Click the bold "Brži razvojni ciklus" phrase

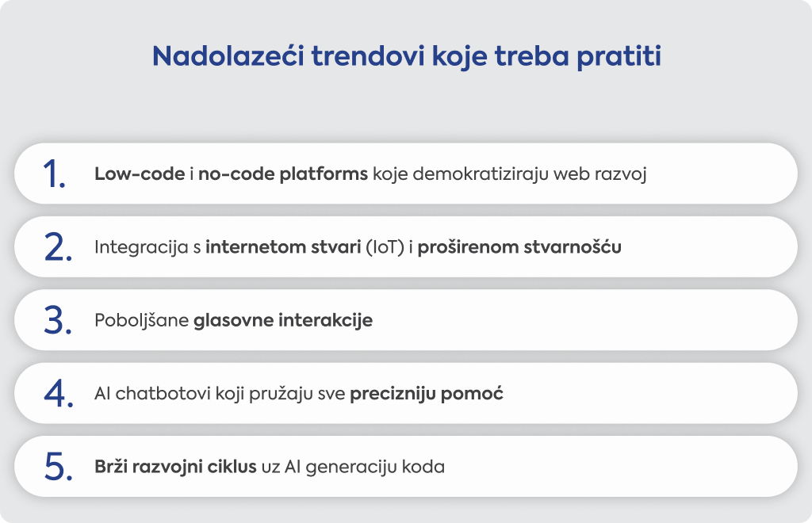click(x=175, y=467)
